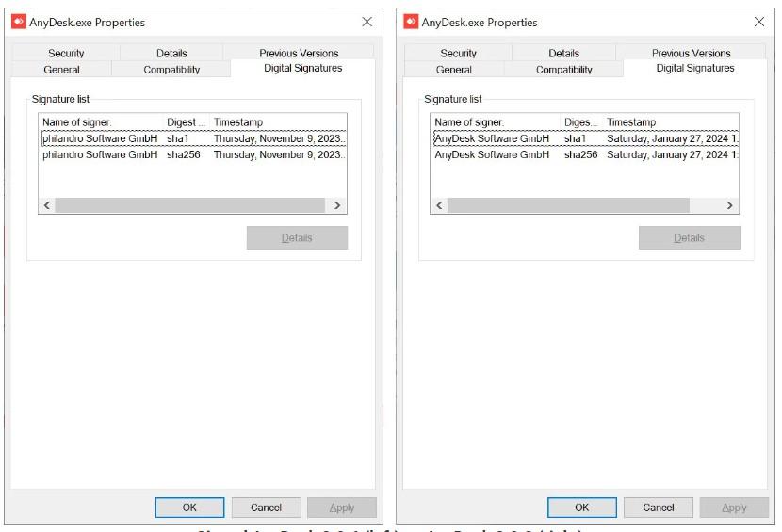Click the AnyDesk icon in the right dialog title bar
The image size is (782, 532).
click(411, 22)
